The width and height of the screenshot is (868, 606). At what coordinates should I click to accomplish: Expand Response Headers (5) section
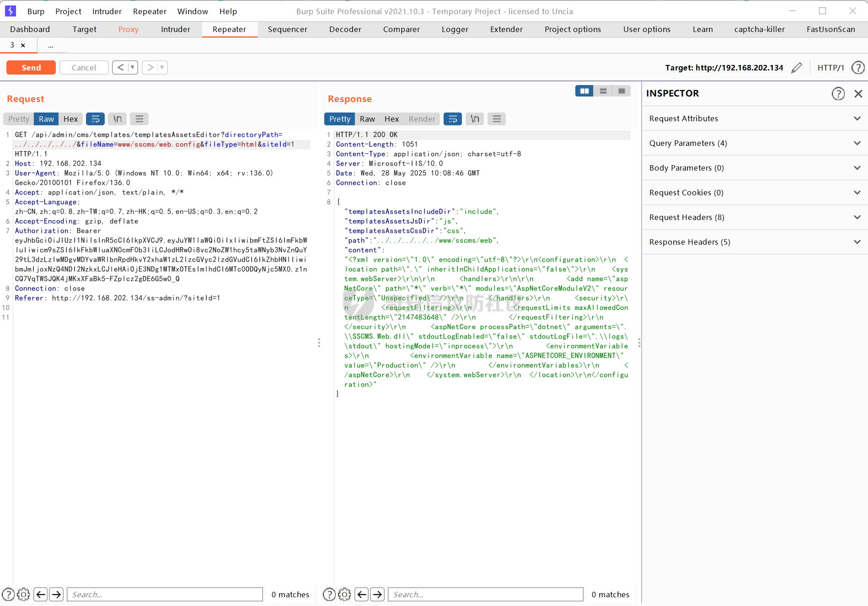(755, 242)
